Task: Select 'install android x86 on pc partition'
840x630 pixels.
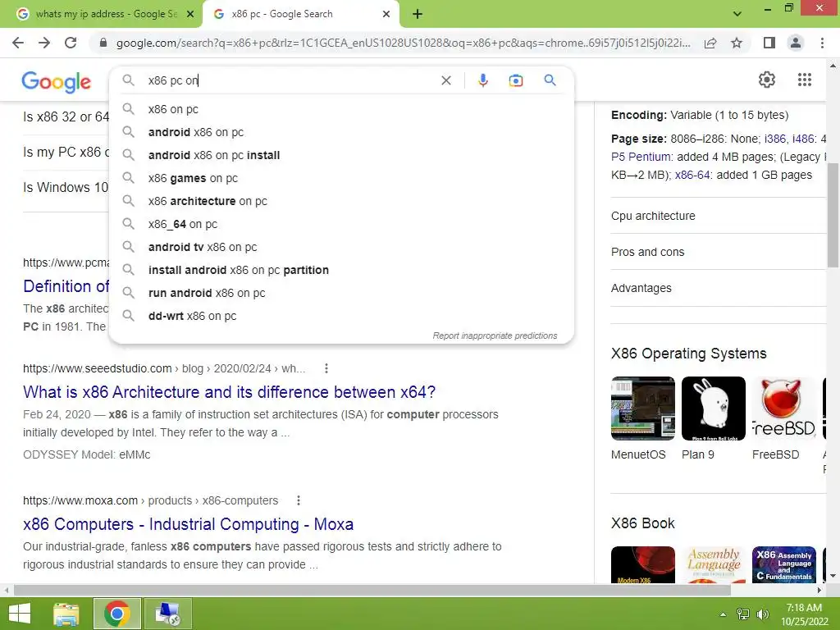Action: point(341,271)
